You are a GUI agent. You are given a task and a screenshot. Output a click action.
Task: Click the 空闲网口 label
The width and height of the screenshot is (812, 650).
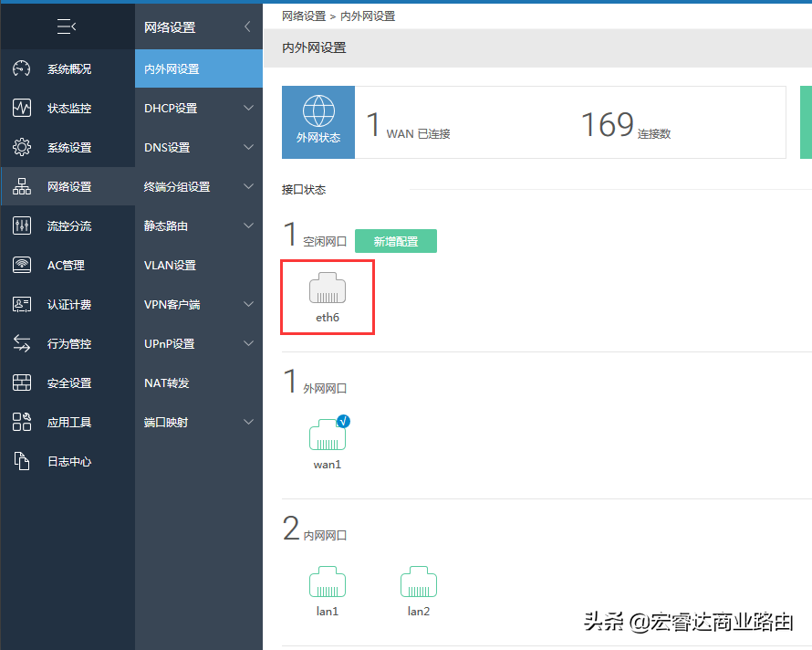tap(325, 242)
